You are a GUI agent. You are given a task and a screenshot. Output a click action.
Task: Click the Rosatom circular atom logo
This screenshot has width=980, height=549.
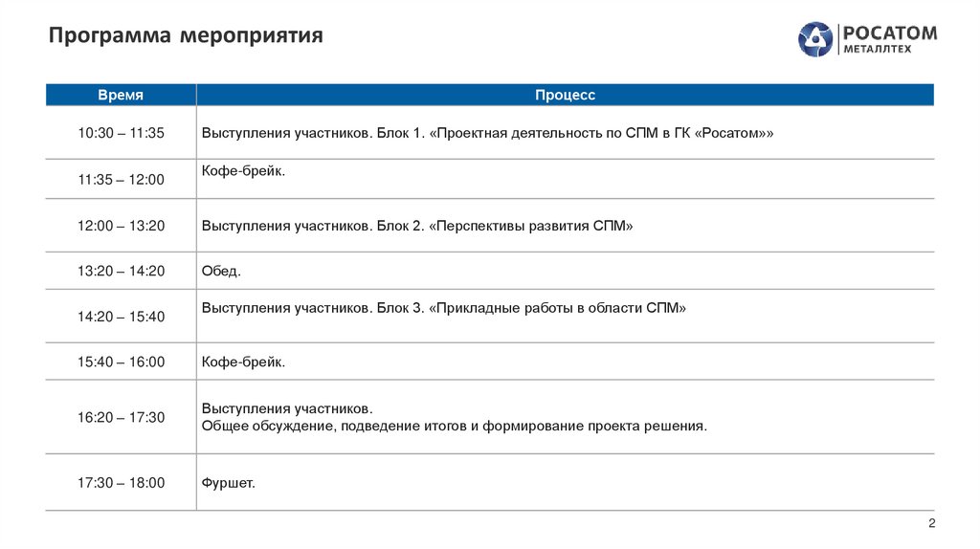point(815,39)
